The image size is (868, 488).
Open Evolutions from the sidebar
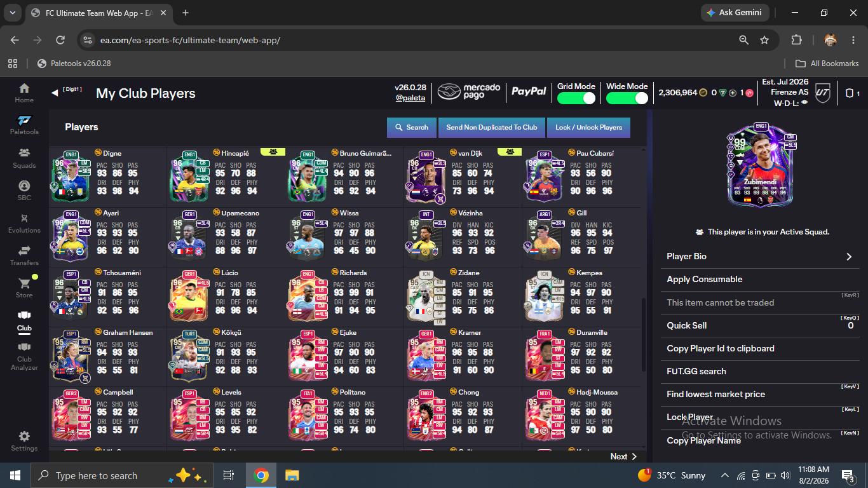(24, 223)
